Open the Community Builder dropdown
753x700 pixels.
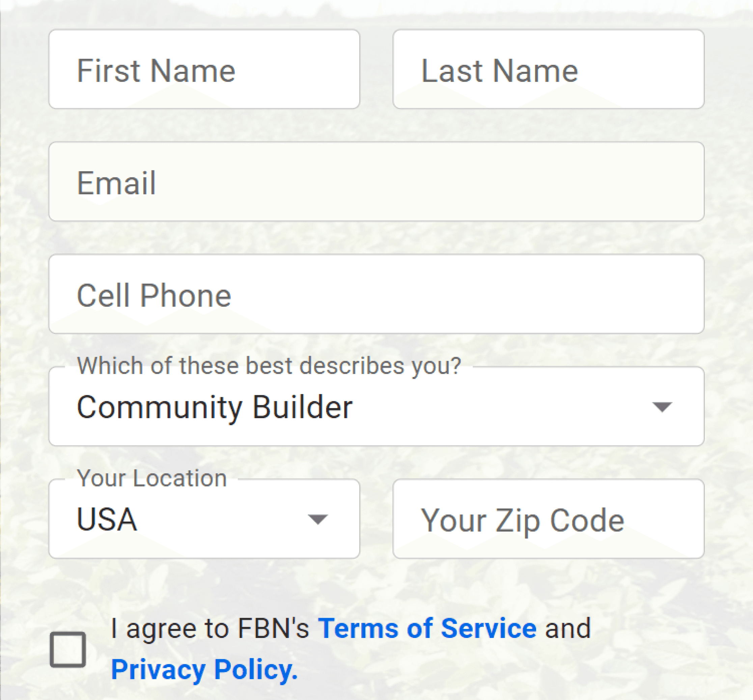click(x=376, y=406)
